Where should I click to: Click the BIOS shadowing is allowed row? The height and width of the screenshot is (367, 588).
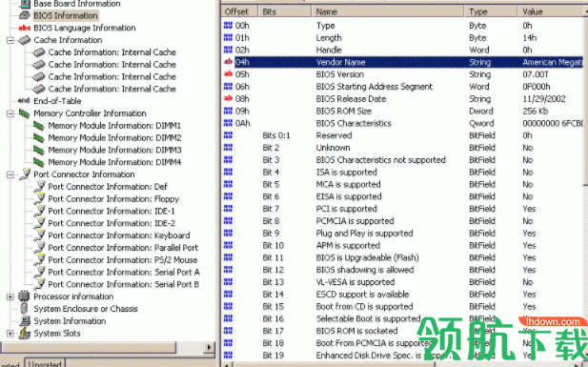tap(404, 270)
